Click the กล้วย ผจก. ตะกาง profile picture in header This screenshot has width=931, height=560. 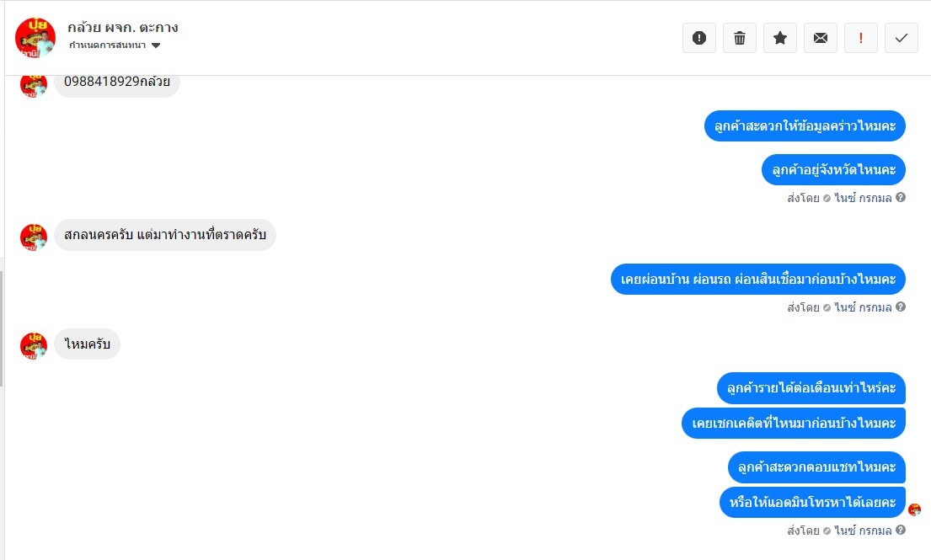tap(35, 38)
